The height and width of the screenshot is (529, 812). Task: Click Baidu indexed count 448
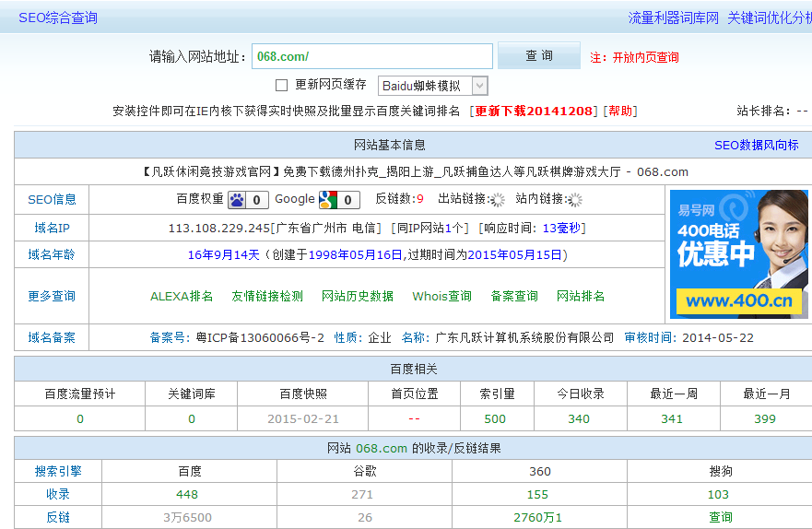(187, 495)
